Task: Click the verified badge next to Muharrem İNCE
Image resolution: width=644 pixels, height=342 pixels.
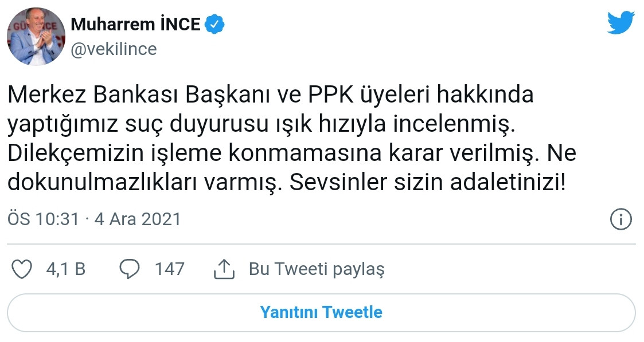Action: pos(214,23)
